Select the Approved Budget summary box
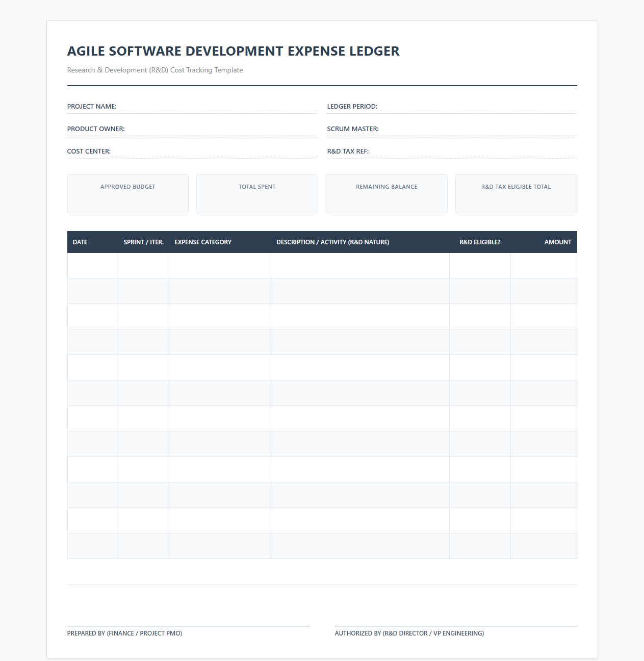This screenshot has height=661, width=644. click(128, 194)
